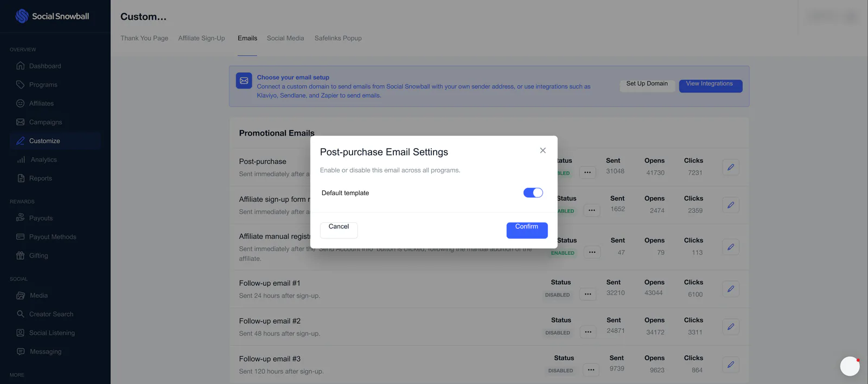
Task: Click Cancel in the dialog
Action: point(339,230)
